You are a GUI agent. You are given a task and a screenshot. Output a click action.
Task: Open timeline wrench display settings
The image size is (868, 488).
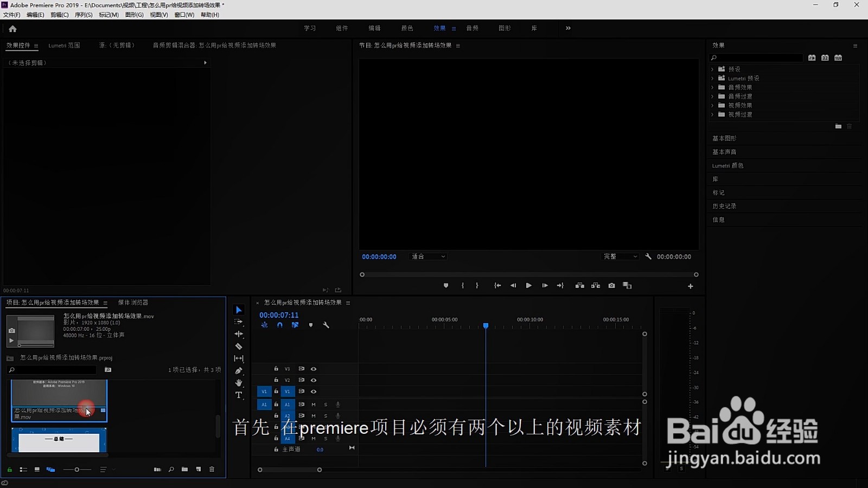326,325
